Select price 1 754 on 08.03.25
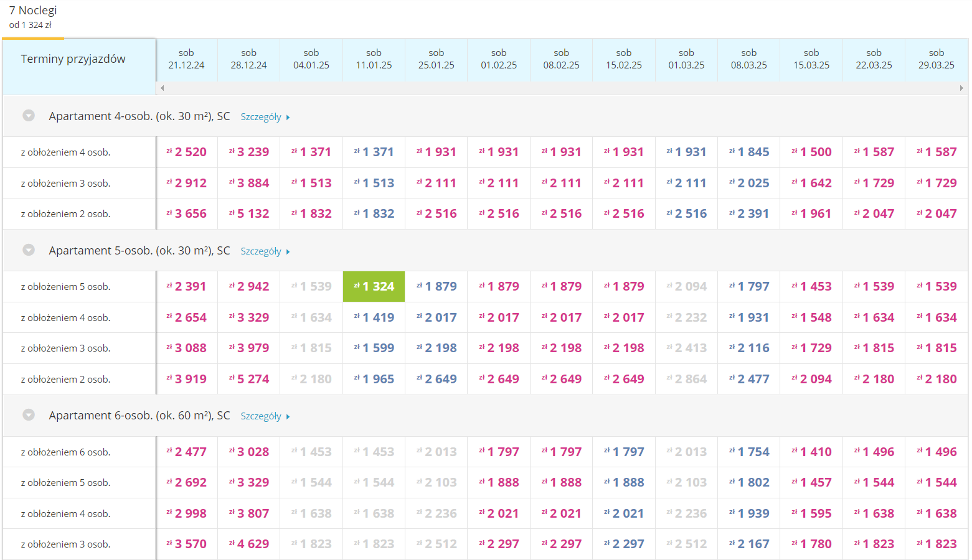The height and width of the screenshot is (560, 972). pyautogui.click(x=749, y=452)
